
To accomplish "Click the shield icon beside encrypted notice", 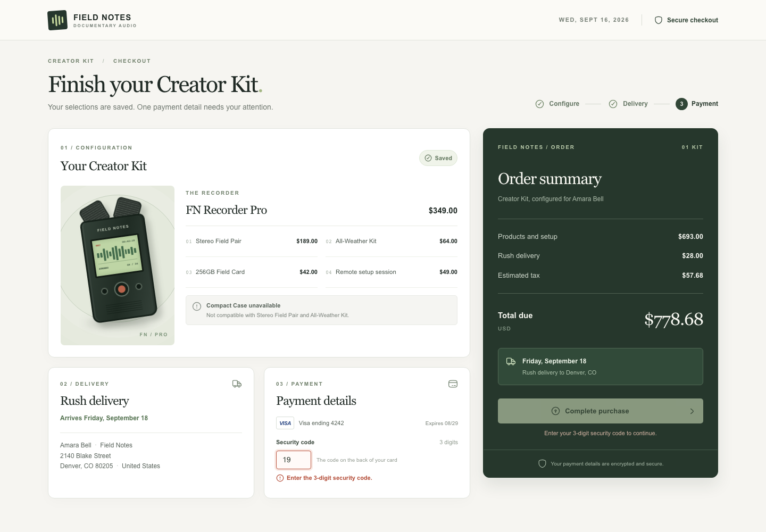I will click(543, 463).
